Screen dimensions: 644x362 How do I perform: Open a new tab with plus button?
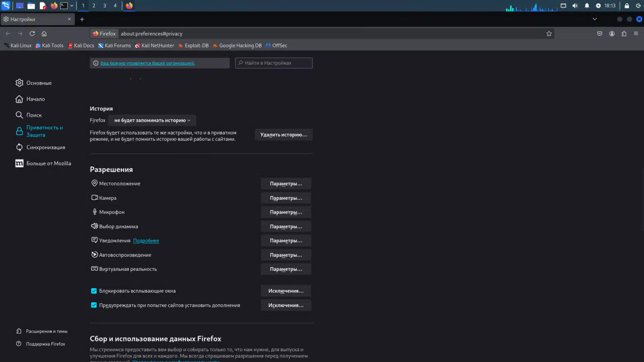click(x=82, y=19)
